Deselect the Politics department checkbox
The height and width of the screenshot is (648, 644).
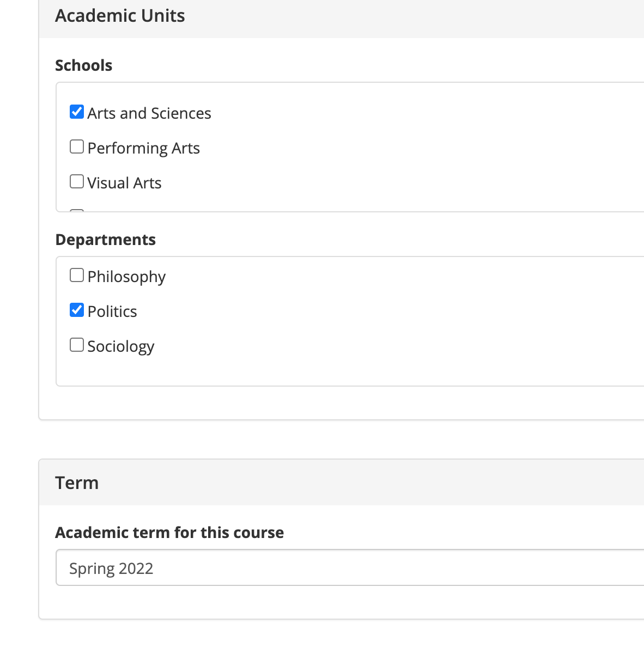coord(77,310)
